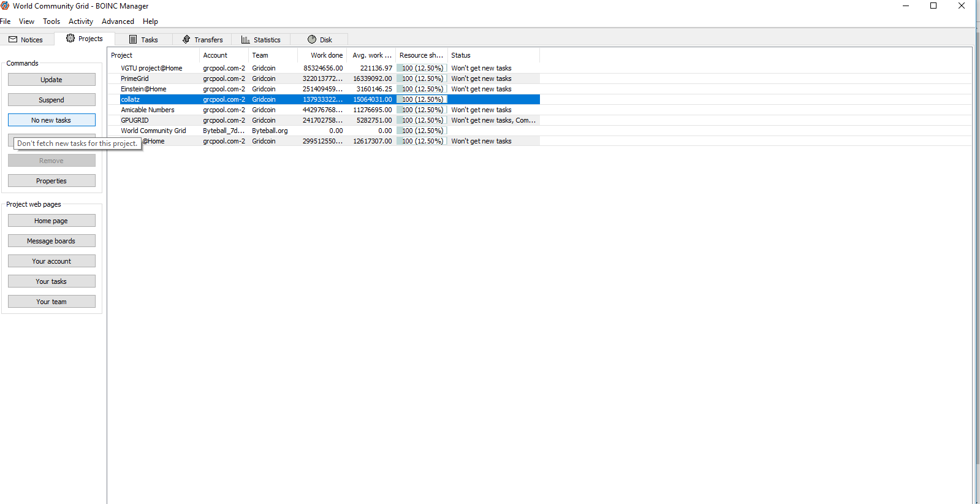Image resolution: width=980 pixels, height=504 pixels.
Task: Click the Your account button
Action: [x=51, y=261]
